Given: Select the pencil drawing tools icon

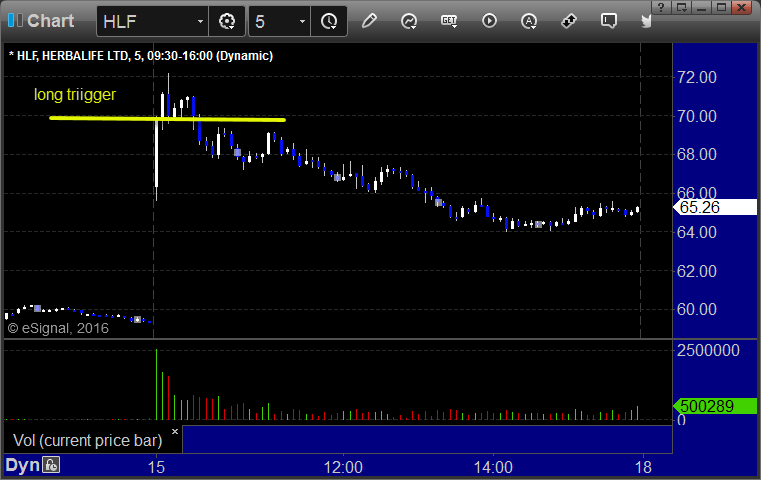Looking at the screenshot, I should [369, 21].
